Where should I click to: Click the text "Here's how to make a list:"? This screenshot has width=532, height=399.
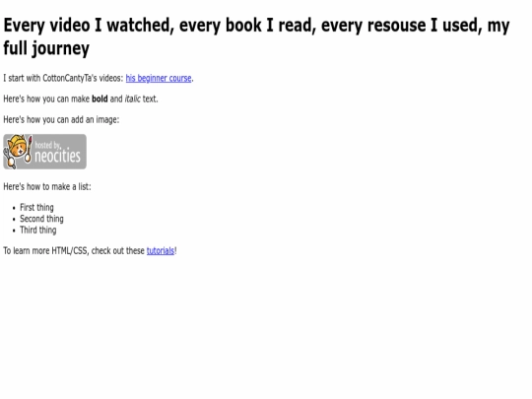pyautogui.click(x=47, y=186)
